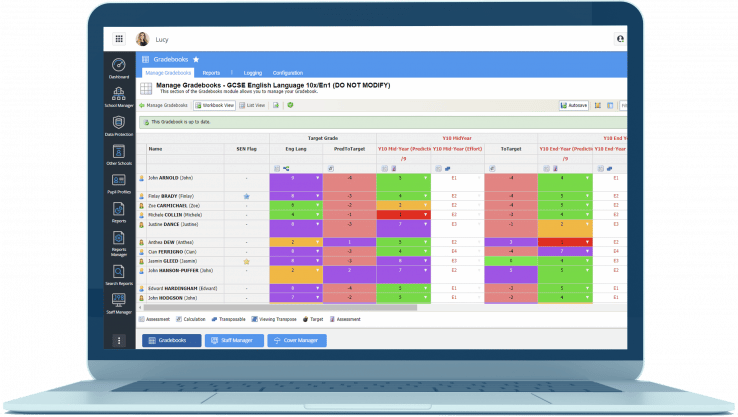Viewport: 738px width, 417px height.
Task: Open Eng Lang grade dropdown for John ARNOLD
Action: point(319,178)
